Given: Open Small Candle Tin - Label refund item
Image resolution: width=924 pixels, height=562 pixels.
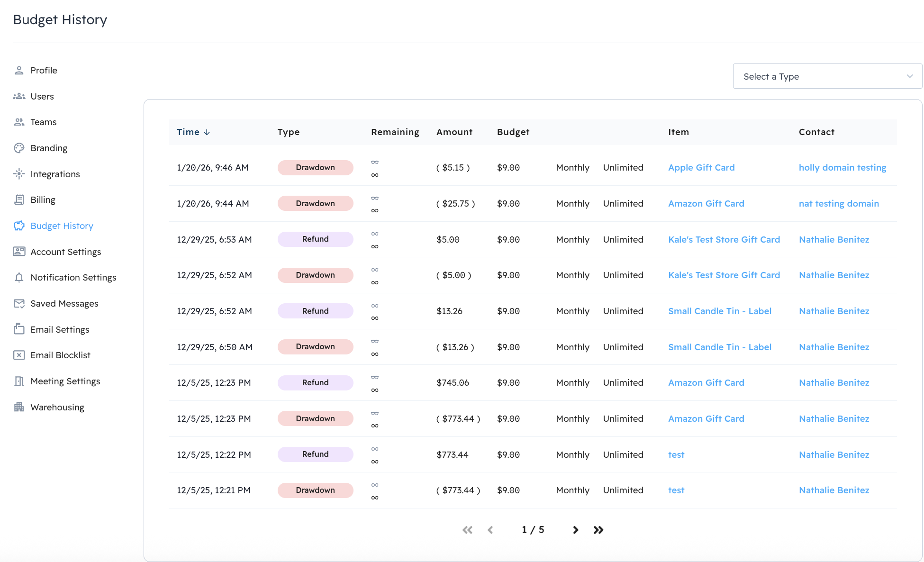Looking at the screenshot, I should click(x=719, y=311).
